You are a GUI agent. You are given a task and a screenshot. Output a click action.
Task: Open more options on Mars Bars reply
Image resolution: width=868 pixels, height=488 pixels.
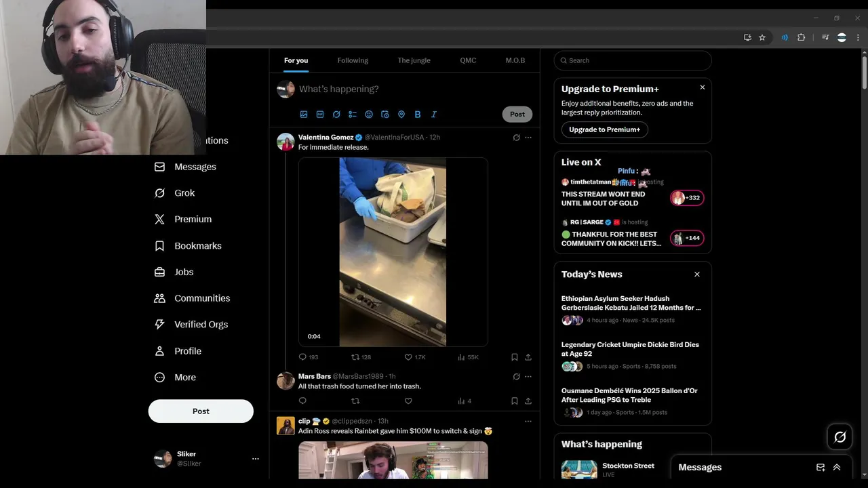point(528,377)
